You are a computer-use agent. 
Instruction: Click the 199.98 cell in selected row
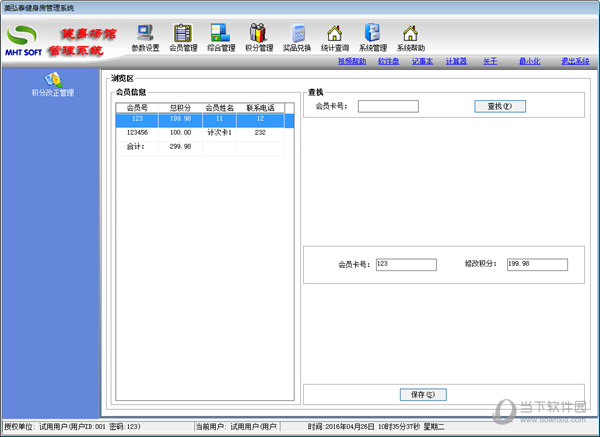tap(180, 119)
